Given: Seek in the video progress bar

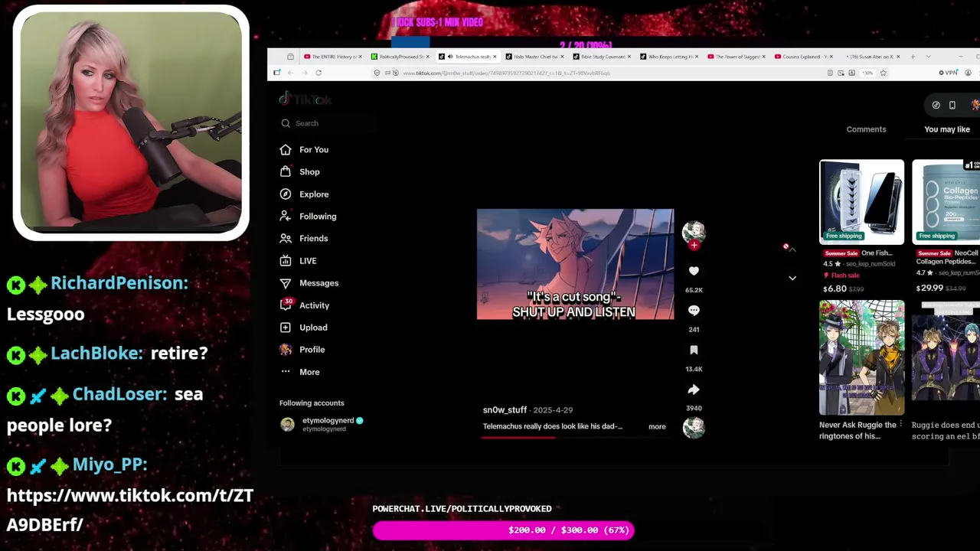Looking at the screenshot, I should click(576, 437).
